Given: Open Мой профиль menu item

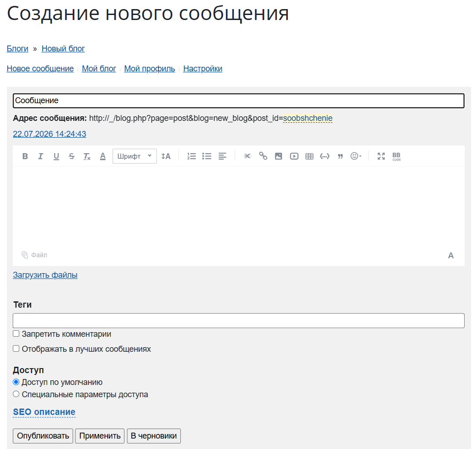Looking at the screenshot, I should tap(149, 69).
